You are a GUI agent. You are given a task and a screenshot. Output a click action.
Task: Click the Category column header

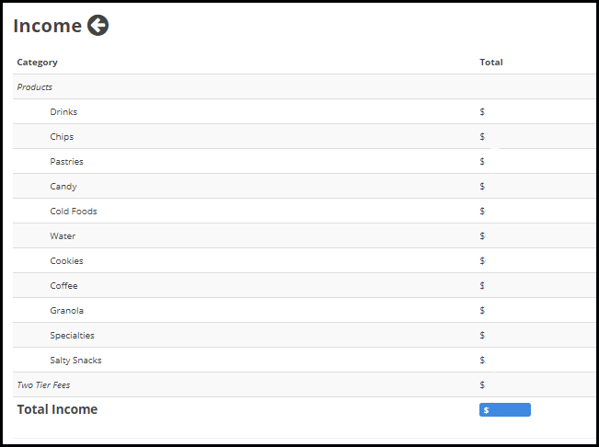pyautogui.click(x=37, y=62)
